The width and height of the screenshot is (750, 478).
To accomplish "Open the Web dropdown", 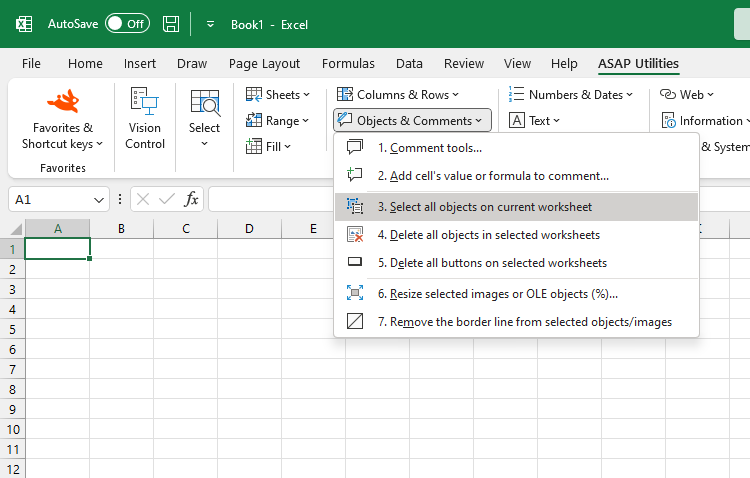I will [x=686, y=95].
